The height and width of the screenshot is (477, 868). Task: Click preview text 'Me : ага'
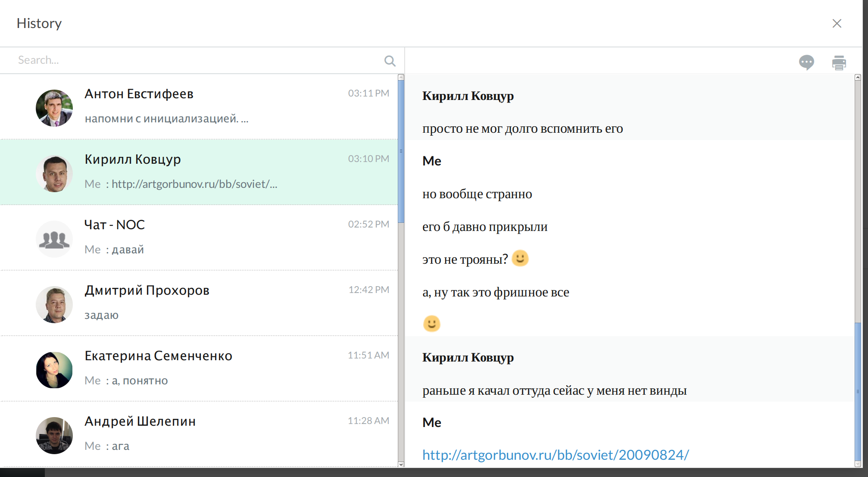point(107,446)
